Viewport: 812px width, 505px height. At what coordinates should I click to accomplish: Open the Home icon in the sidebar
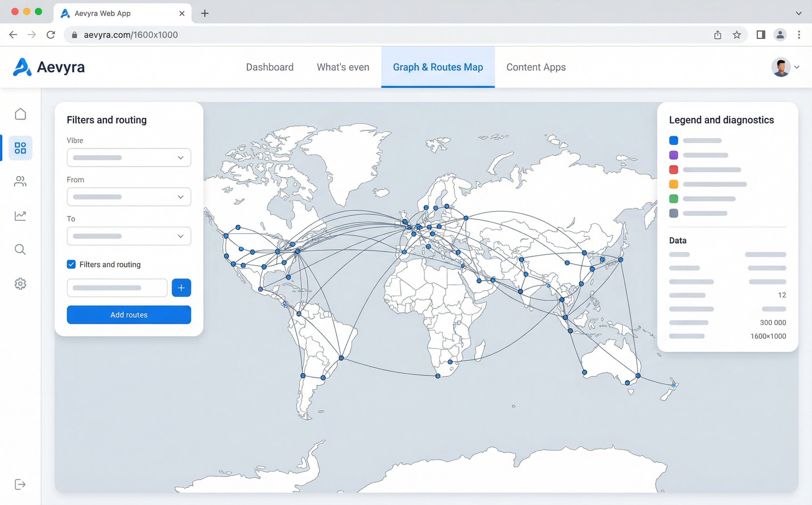pyautogui.click(x=20, y=114)
